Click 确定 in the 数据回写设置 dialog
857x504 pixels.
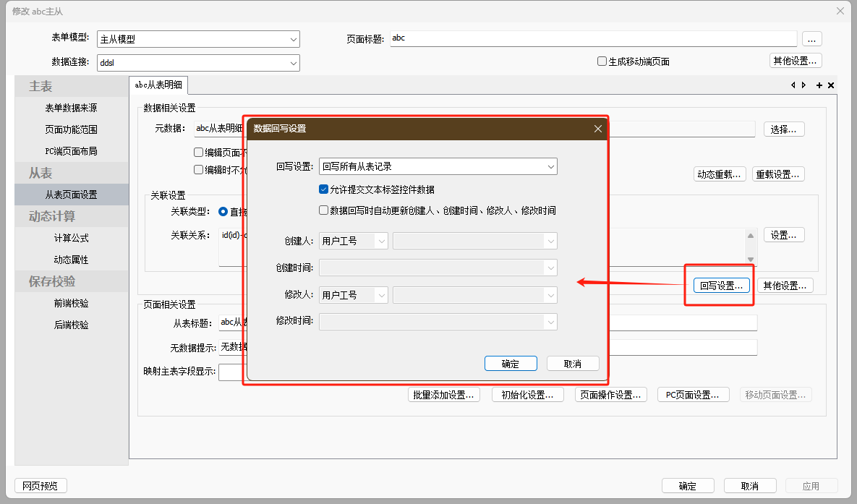511,364
